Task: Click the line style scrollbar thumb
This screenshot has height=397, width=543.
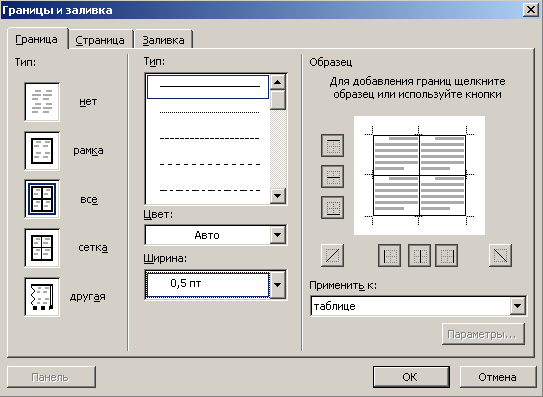Action: click(x=277, y=100)
